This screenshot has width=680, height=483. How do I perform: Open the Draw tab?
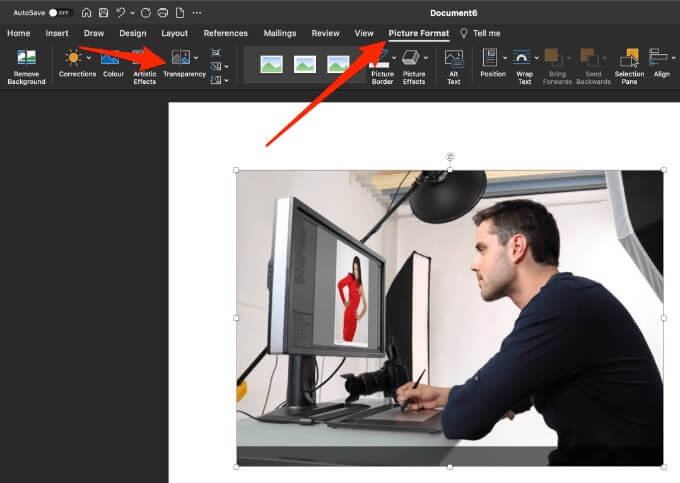(94, 33)
